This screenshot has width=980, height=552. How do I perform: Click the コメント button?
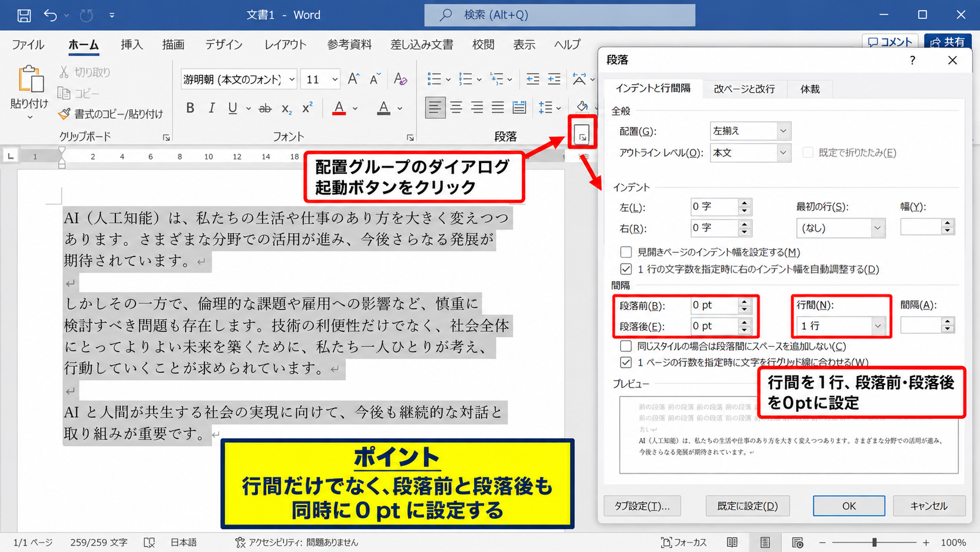[890, 42]
